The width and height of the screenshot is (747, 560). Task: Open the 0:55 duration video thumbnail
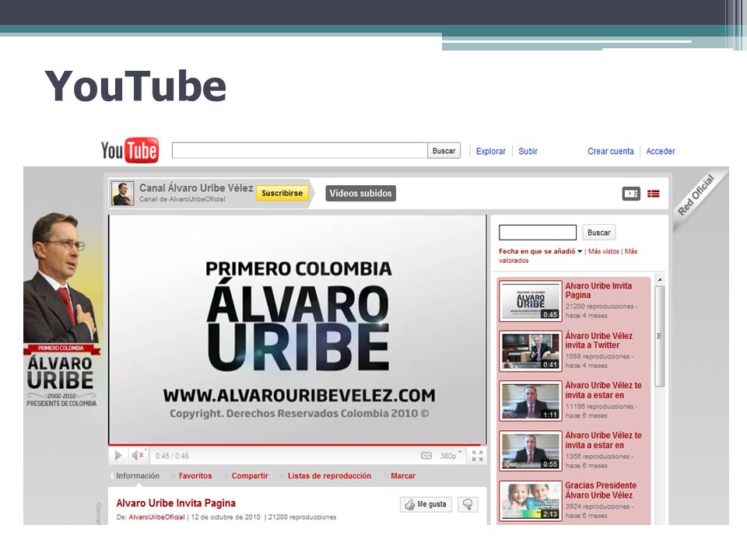pos(530,451)
